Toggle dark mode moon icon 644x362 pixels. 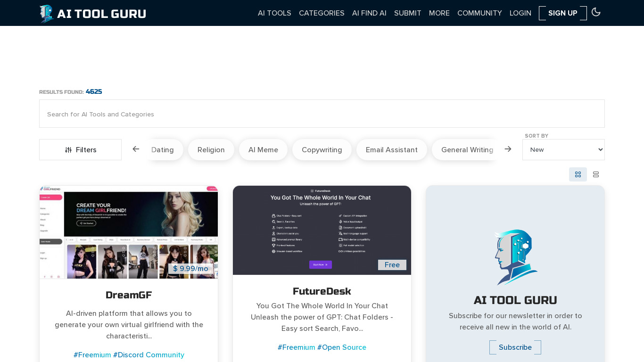click(x=596, y=12)
